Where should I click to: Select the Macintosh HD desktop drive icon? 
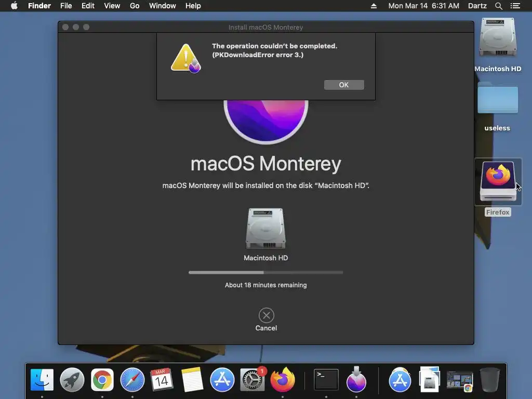click(x=498, y=37)
